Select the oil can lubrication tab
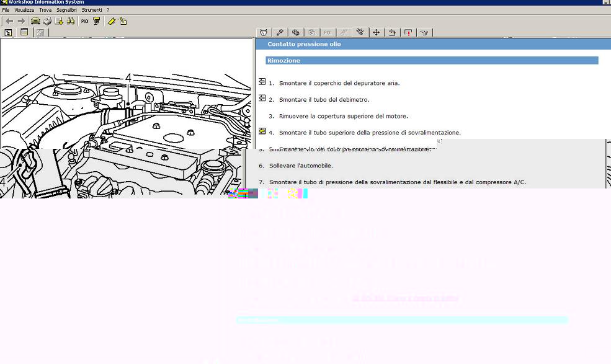Screen dimensions: 611x364 (x=424, y=32)
